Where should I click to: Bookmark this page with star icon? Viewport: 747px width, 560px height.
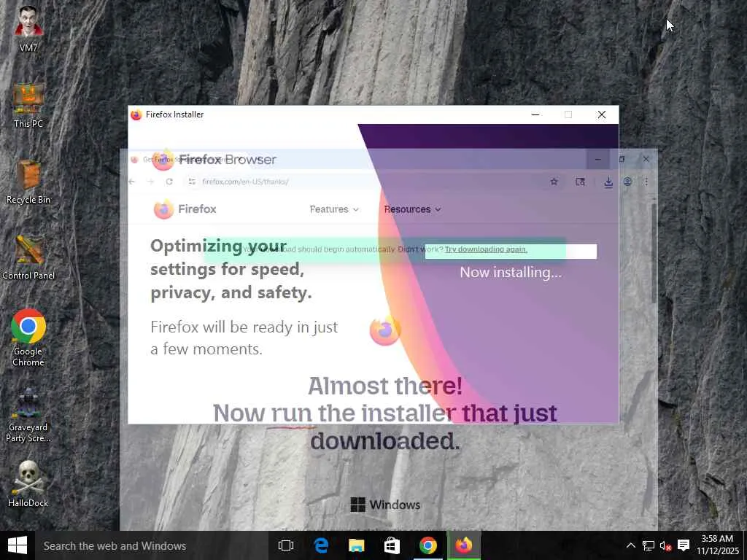tap(554, 182)
